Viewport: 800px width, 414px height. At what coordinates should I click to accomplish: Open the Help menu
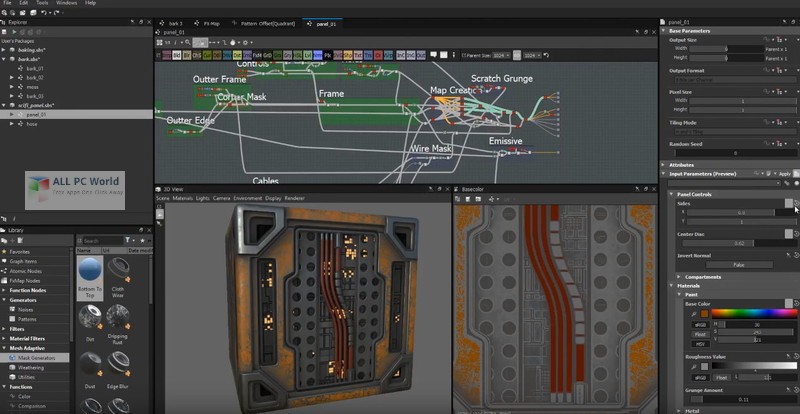(x=90, y=3)
